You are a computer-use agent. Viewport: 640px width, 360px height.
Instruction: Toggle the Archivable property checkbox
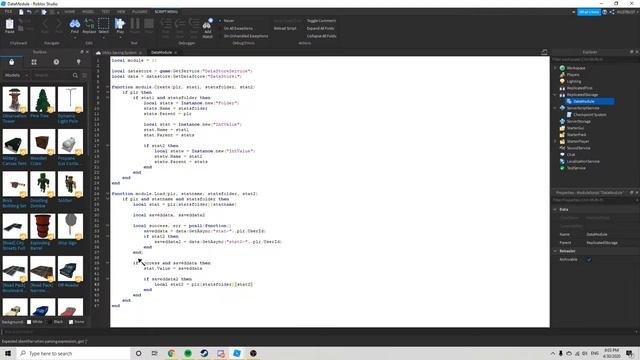coord(589,259)
